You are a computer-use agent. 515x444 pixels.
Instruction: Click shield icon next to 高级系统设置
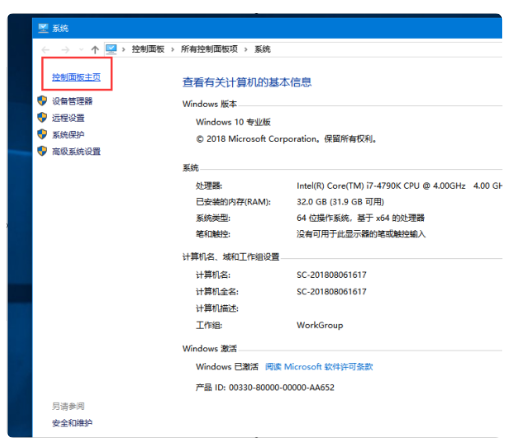pyautogui.click(x=42, y=151)
